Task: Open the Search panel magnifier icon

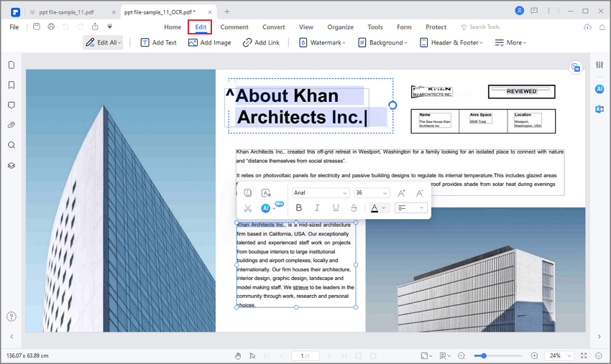Action: tap(12, 145)
